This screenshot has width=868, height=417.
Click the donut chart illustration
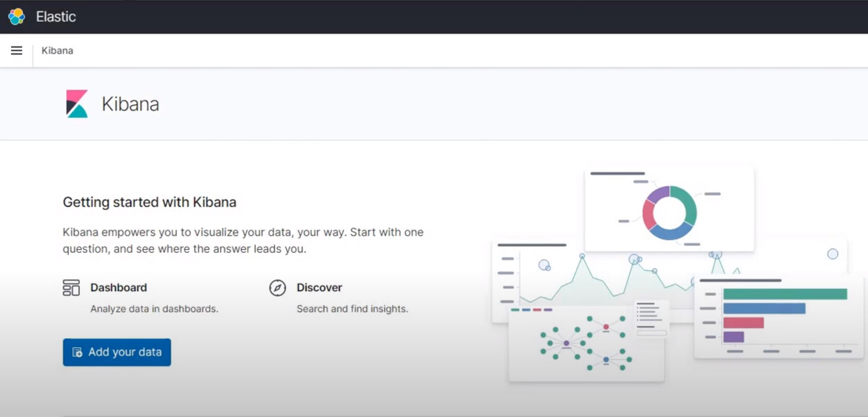669,213
